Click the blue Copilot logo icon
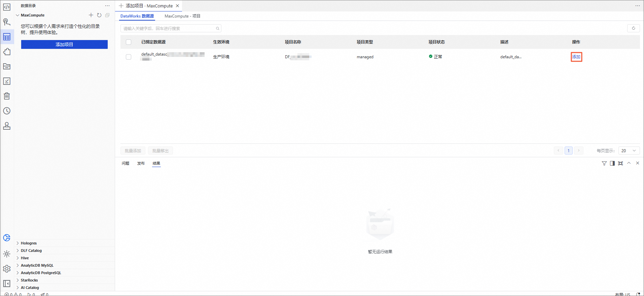 tap(7, 238)
